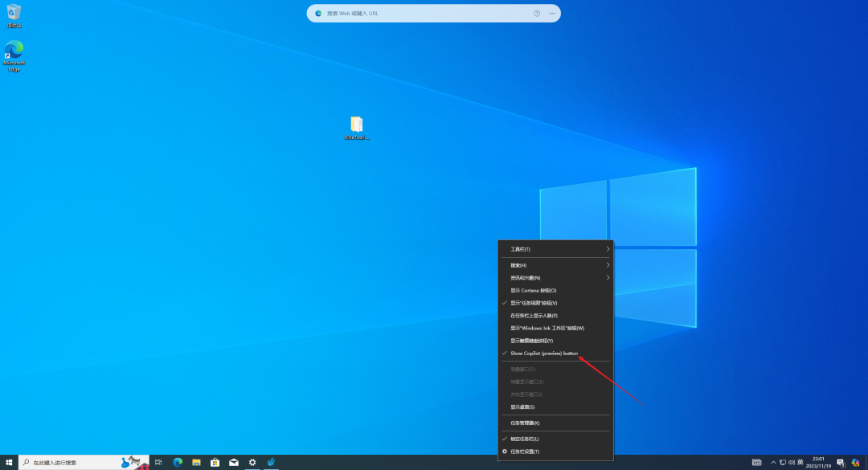This screenshot has width=868, height=470.
Task: Click the Copilot preview icon in tray
Action: click(855, 463)
